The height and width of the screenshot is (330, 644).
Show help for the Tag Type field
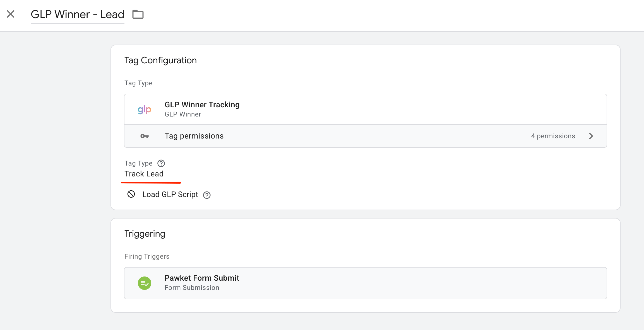(x=161, y=163)
